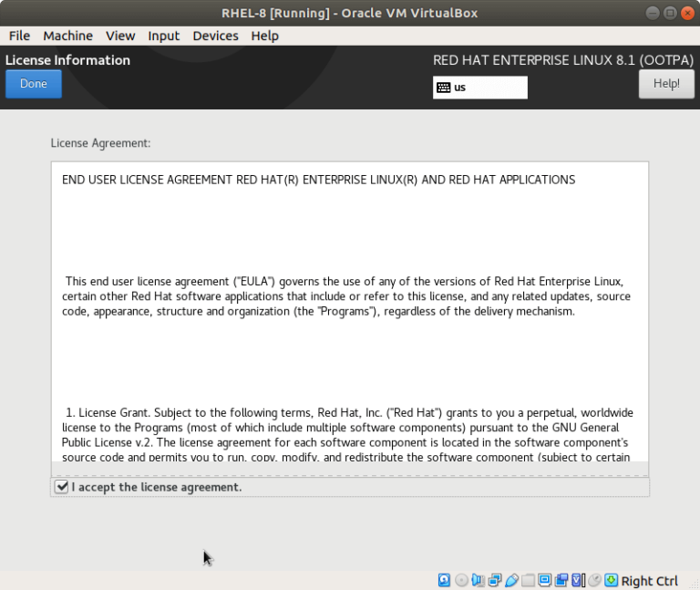Screen dimensions: 700x590
Task: Click the display status icon
Action: 545,580
